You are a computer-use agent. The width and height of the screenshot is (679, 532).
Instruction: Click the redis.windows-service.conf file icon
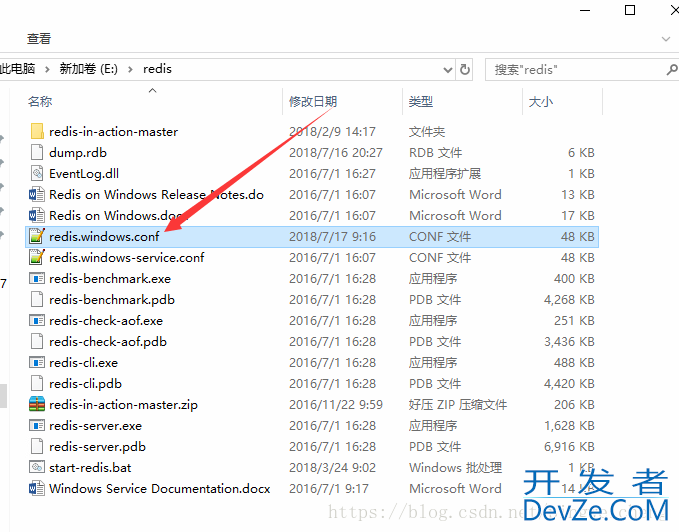(x=37, y=257)
